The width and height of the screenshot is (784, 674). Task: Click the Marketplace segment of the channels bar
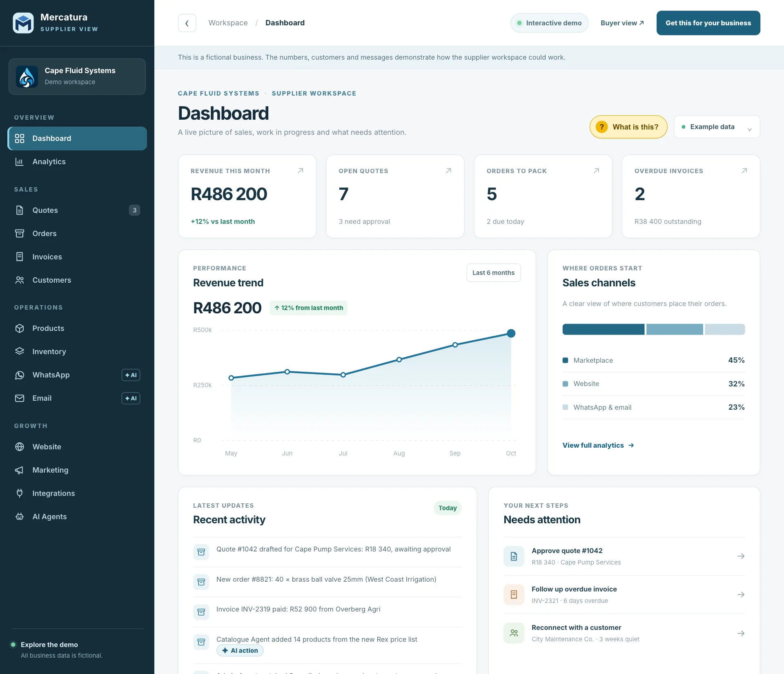coord(603,329)
